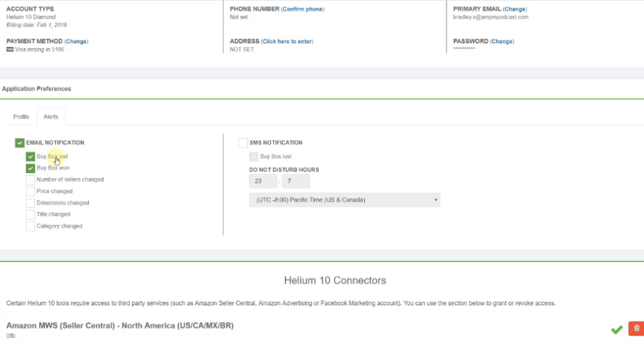Image resolution: width=644 pixels, height=346 pixels.
Task: Change the primary email address
Action: tap(515, 9)
